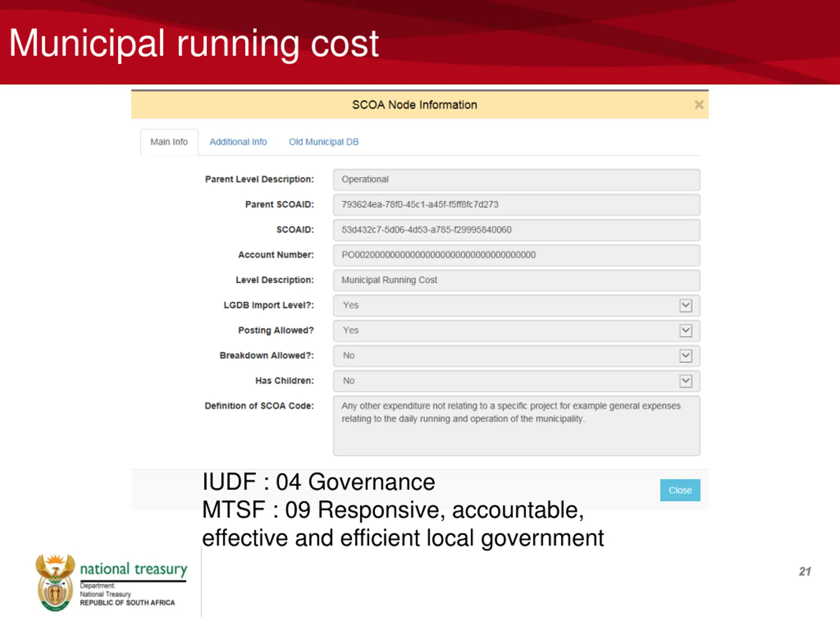The image size is (840, 630).
Task: Open the Posting Allowed dropdown
Action: [516, 331]
